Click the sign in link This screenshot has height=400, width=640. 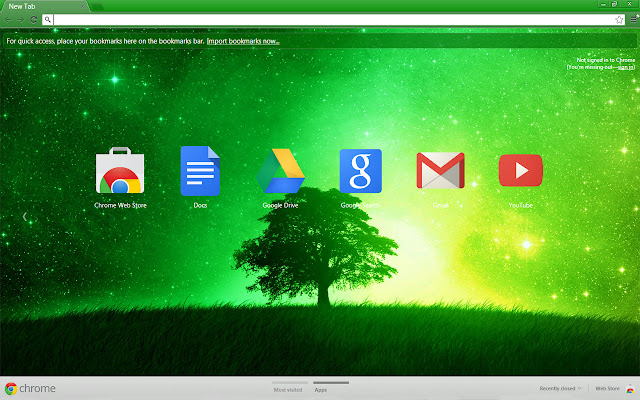pyautogui.click(x=625, y=67)
